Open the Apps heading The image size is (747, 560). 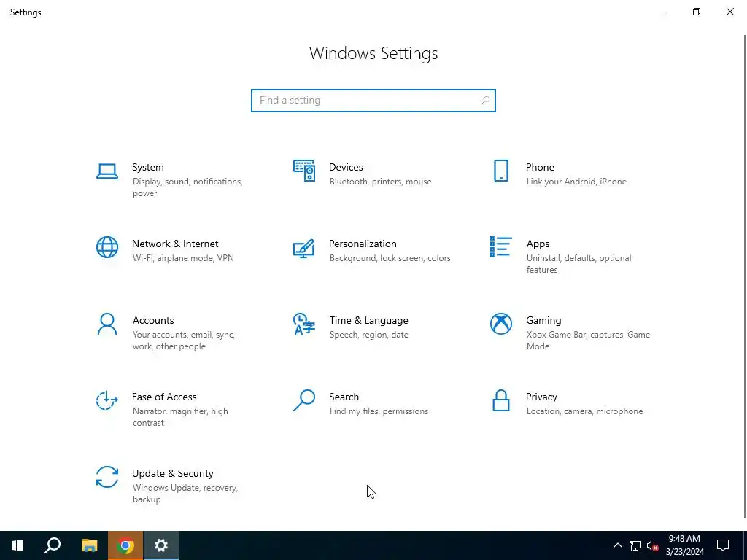(538, 244)
